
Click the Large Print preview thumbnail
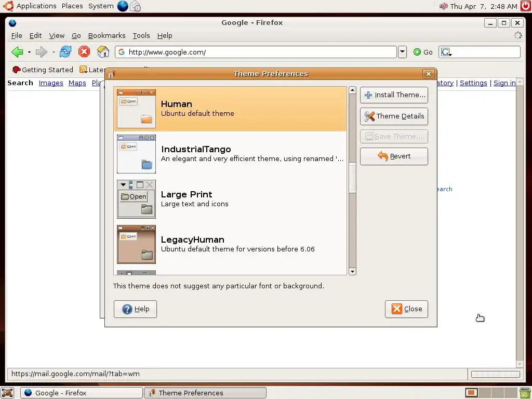click(x=137, y=199)
